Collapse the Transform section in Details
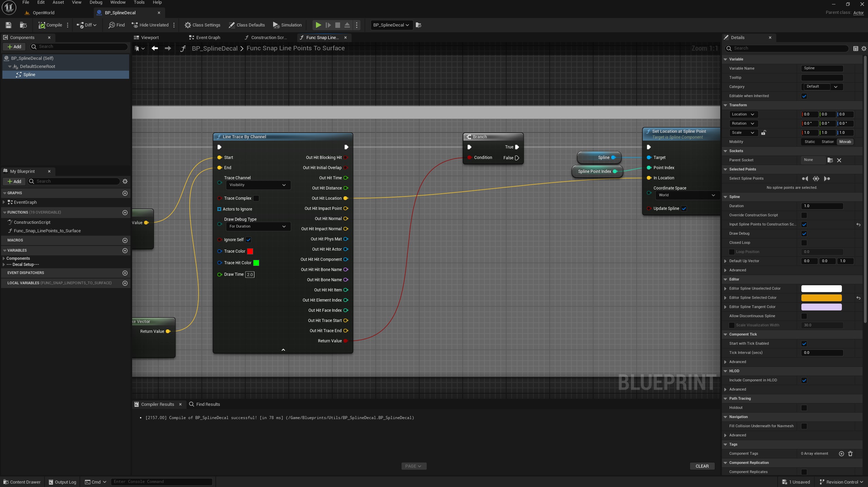The height and width of the screenshot is (487, 868). (x=725, y=105)
